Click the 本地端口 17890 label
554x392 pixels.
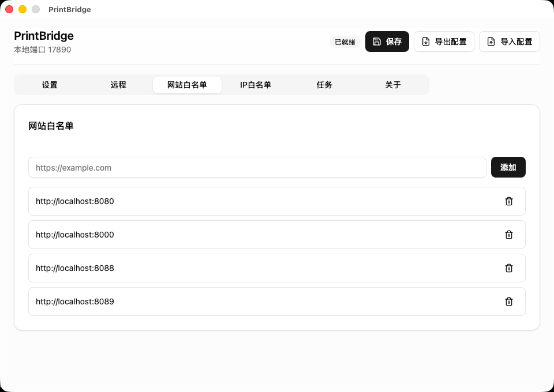[x=42, y=50]
